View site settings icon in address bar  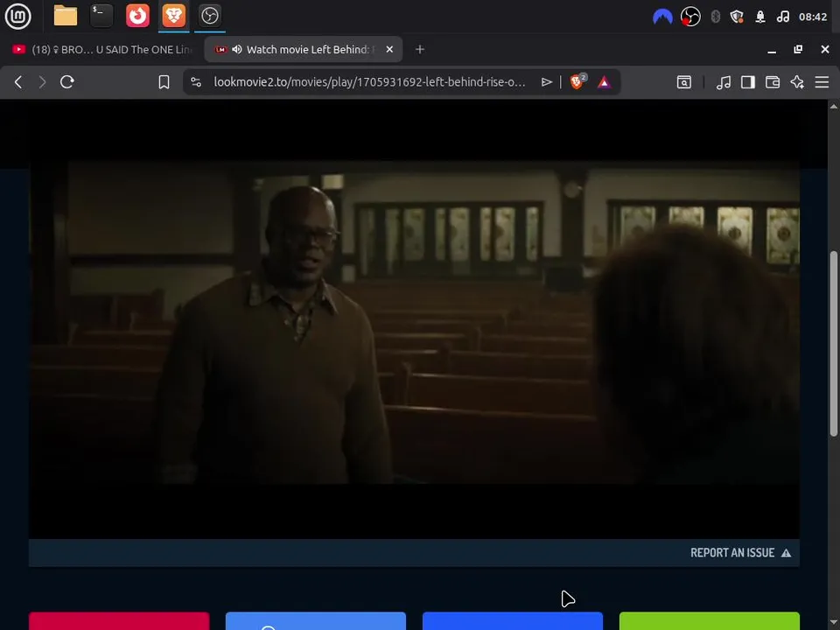click(196, 82)
